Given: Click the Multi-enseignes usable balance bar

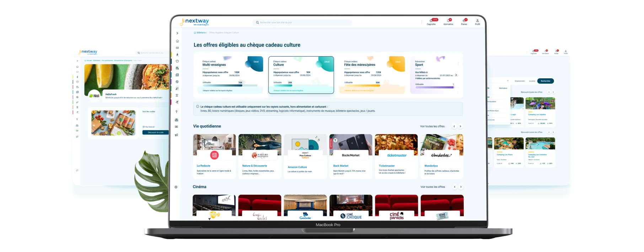Looking at the screenshot, I should click(230, 85).
